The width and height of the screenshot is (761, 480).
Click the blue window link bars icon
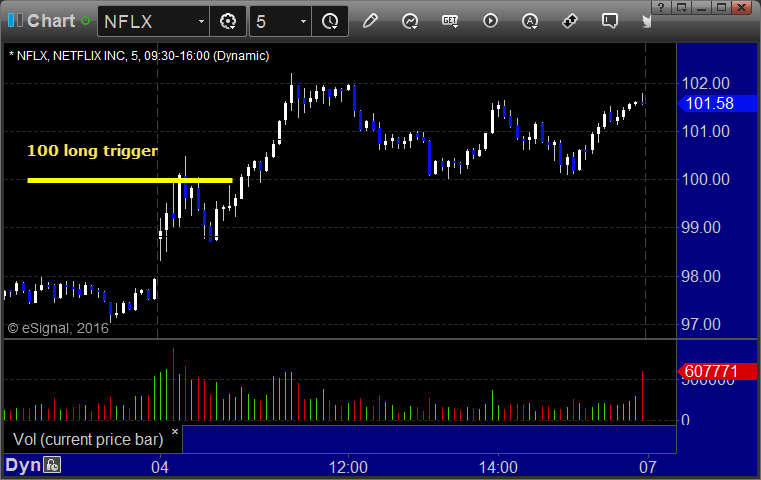click(x=15, y=20)
